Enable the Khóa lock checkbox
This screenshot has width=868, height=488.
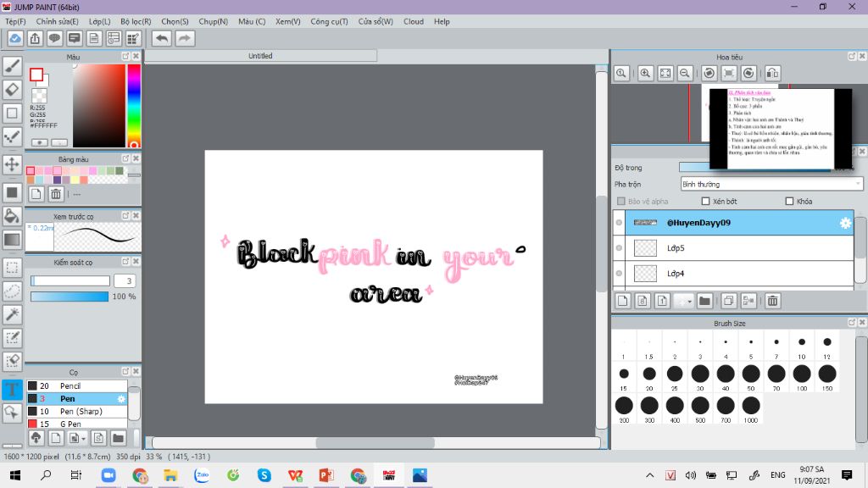point(789,202)
